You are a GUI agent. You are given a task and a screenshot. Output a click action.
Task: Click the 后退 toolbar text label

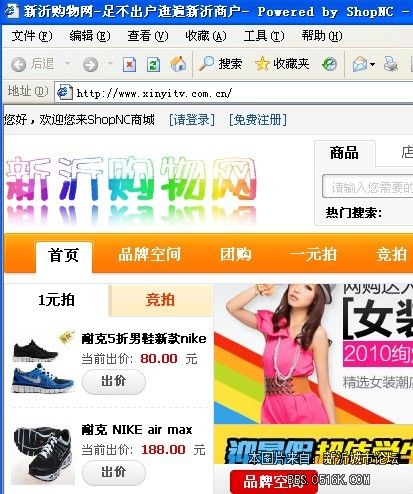point(43,63)
